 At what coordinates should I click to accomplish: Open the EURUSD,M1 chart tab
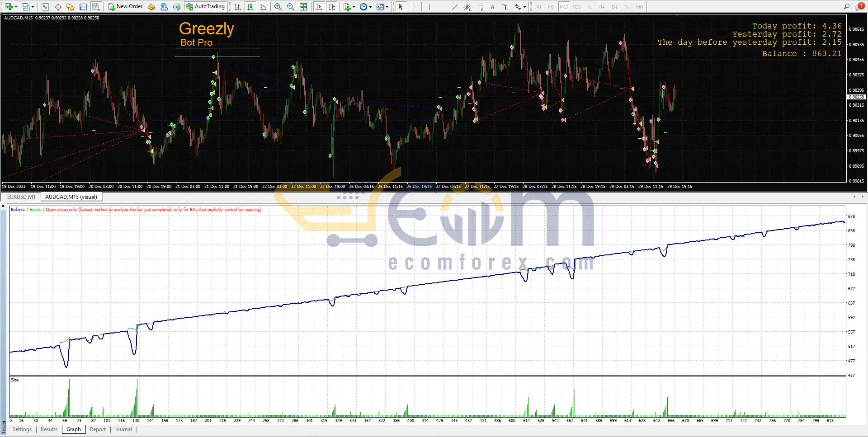tap(21, 197)
